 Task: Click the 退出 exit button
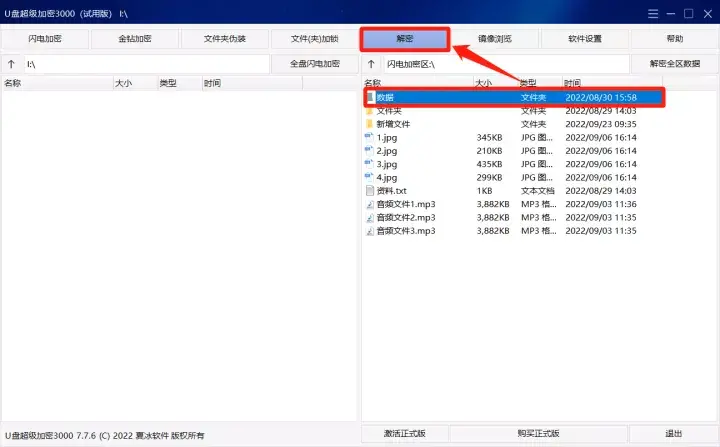[x=674, y=433]
